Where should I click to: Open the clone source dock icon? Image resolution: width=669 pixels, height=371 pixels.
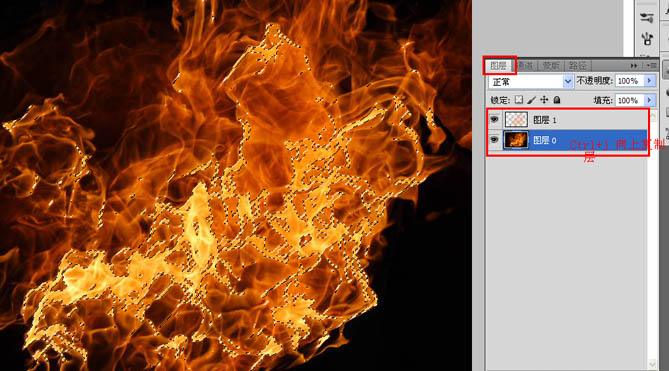pos(647,38)
